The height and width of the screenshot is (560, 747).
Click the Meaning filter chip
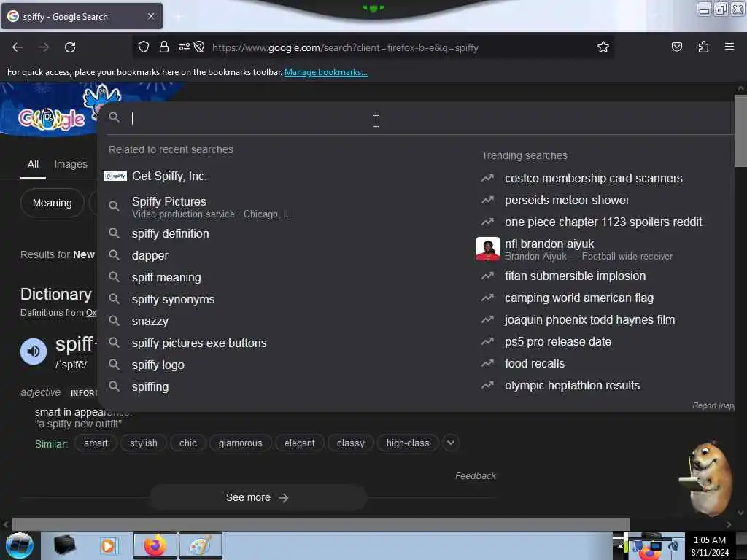coord(53,203)
